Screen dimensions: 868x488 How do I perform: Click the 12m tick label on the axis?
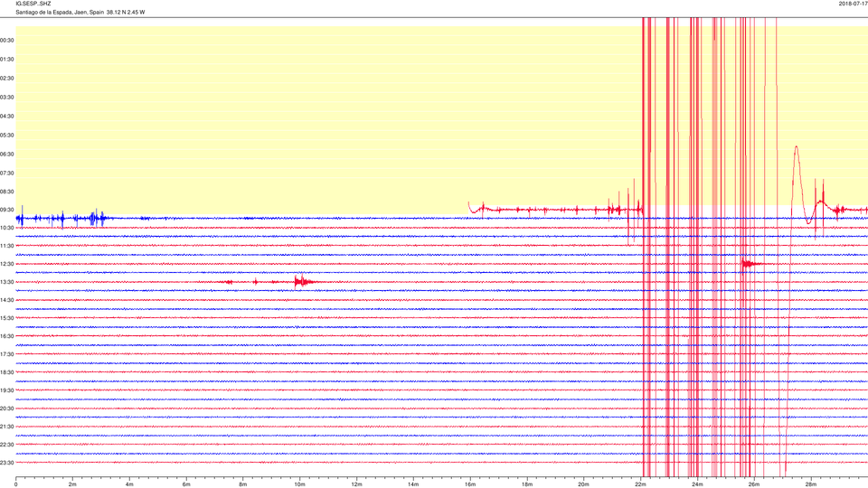click(356, 484)
